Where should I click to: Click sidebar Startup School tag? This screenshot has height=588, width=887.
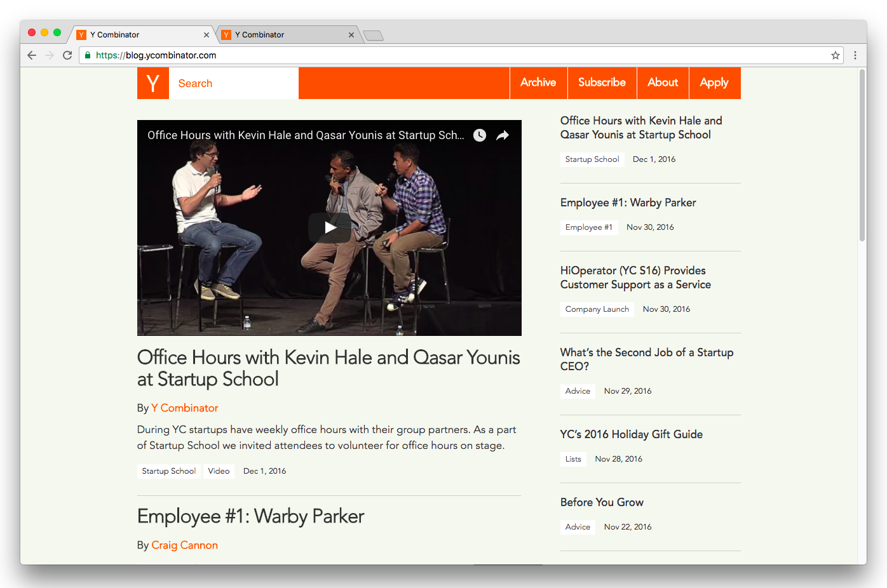coord(592,159)
